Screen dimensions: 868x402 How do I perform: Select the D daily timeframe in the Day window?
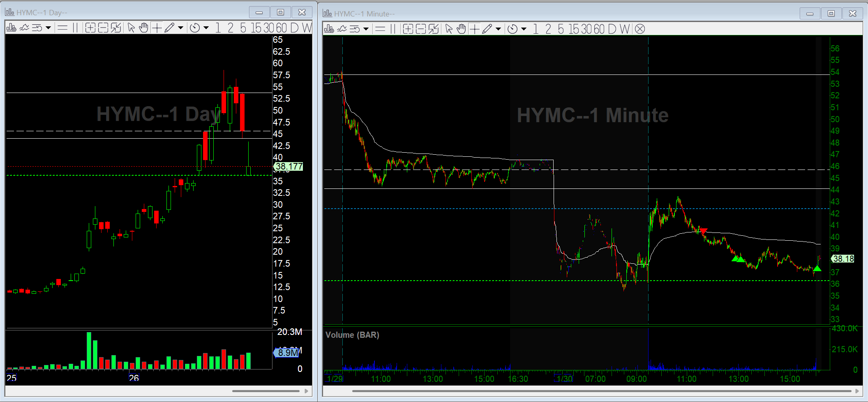pos(294,28)
